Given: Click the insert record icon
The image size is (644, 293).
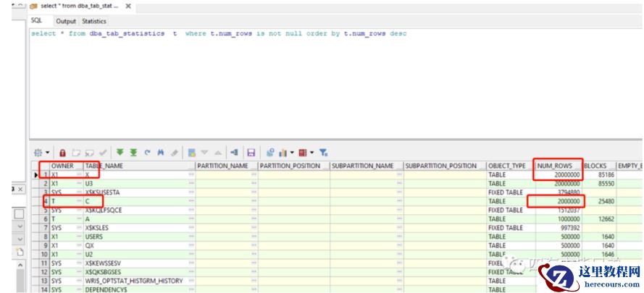Looking at the screenshot, I should point(76,153).
